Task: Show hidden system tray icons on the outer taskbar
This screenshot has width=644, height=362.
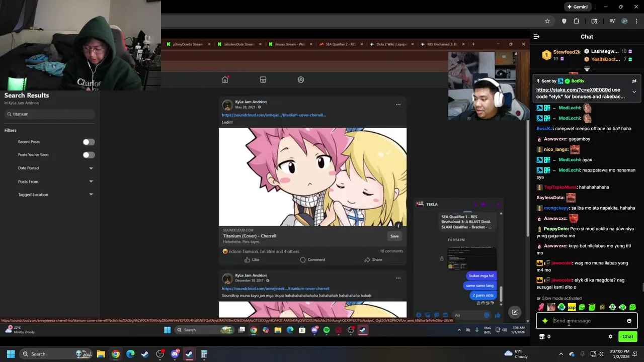Action: (x=561, y=354)
